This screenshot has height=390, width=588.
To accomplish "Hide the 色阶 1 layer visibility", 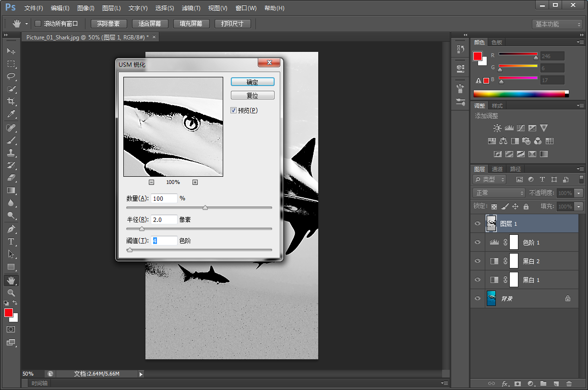I will point(478,243).
